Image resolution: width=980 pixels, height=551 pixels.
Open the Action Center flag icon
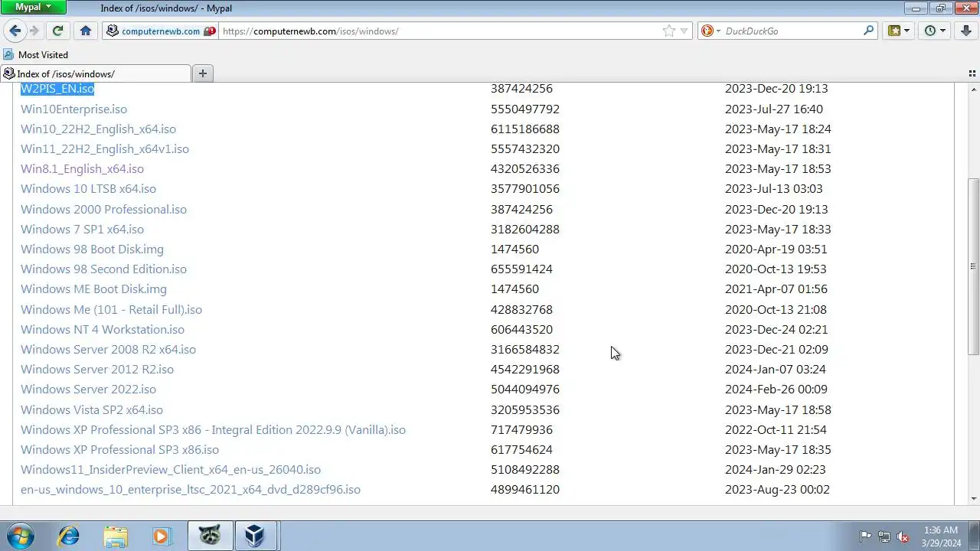click(x=865, y=536)
